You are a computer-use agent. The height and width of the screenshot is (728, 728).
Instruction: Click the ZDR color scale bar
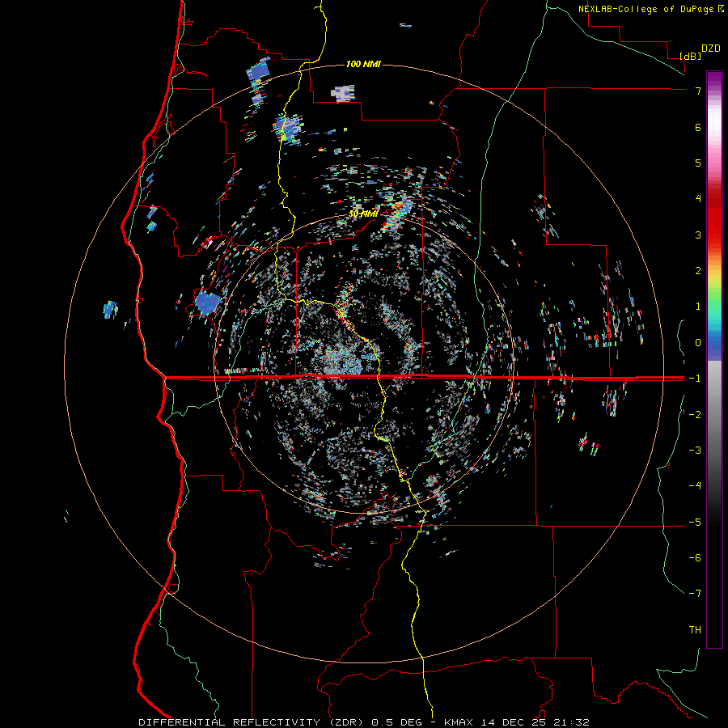pyautogui.click(x=714, y=359)
